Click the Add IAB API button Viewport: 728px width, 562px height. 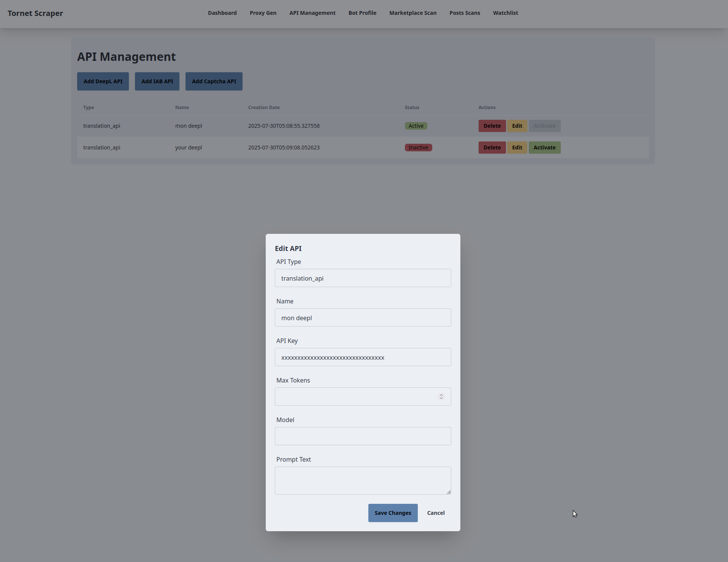coord(157,81)
